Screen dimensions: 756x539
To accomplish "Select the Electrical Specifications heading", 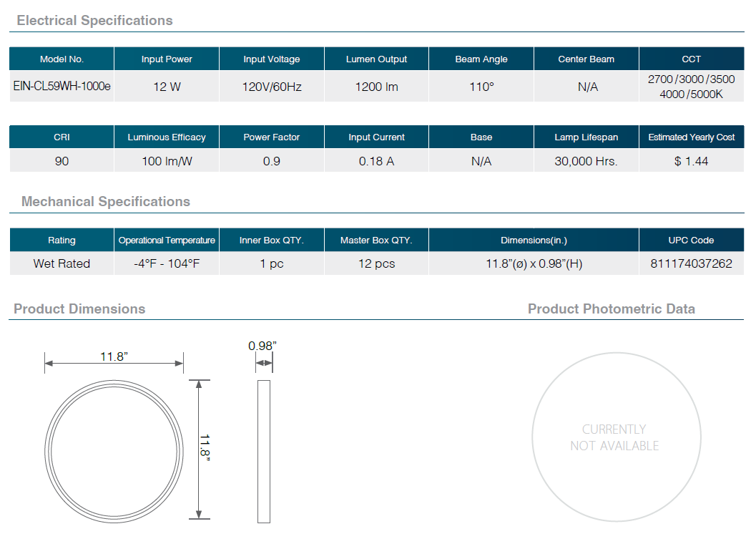I will coord(94,20).
